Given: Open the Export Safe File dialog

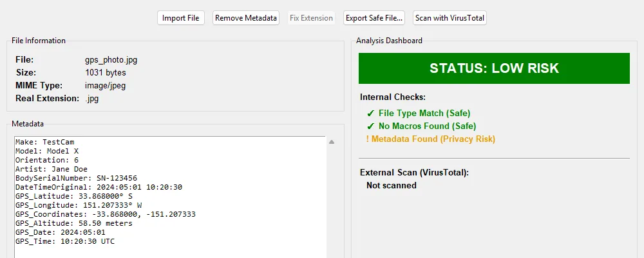Looking at the screenshot, I should [x=374, y=18].
